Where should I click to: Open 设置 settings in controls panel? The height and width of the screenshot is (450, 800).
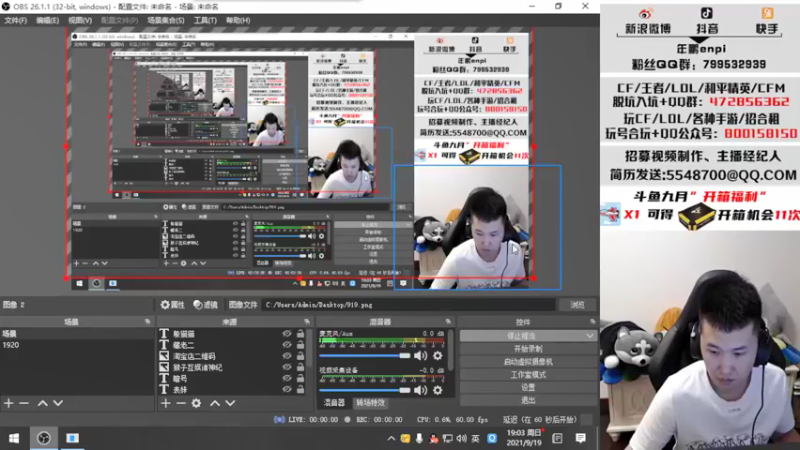click(528, 387)
